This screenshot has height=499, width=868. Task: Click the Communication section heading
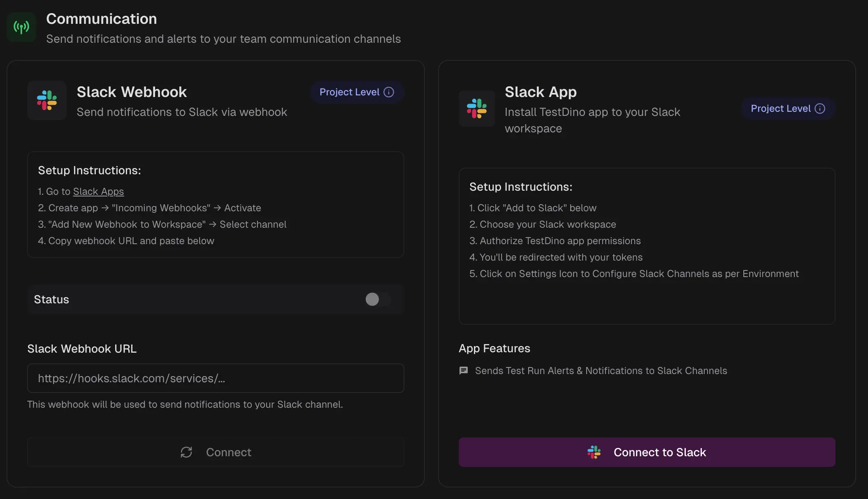[102, 19]
